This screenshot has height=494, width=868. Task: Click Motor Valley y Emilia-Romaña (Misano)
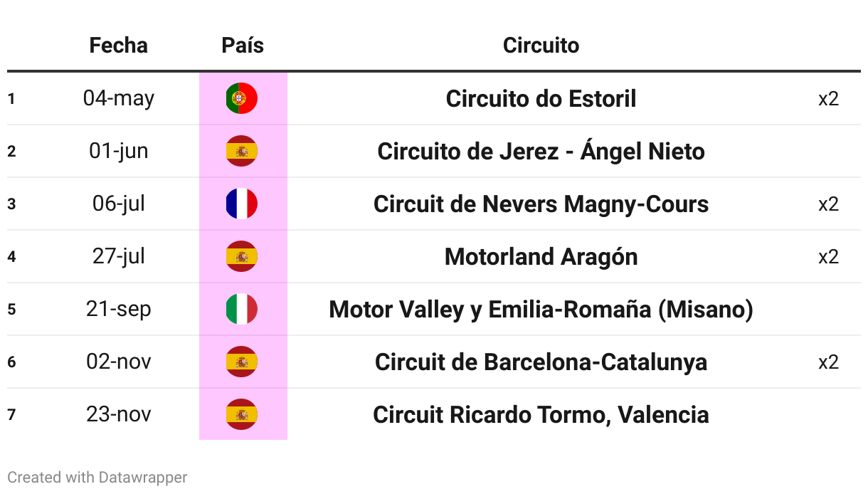tap(541, 310)
